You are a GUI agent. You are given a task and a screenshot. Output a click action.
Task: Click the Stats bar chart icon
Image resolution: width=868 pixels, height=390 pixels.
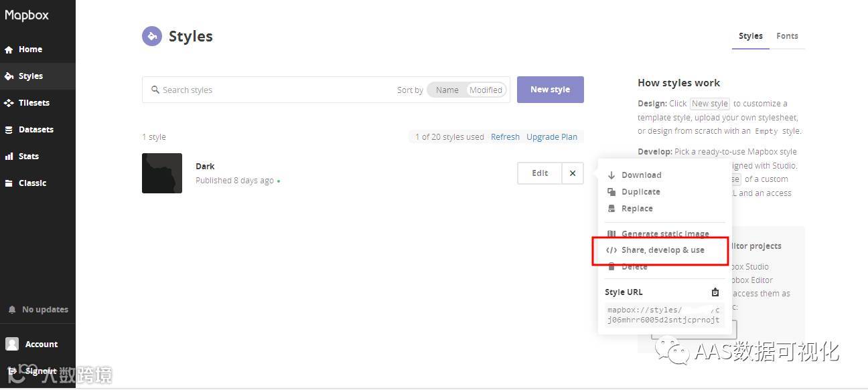(9, 157)
